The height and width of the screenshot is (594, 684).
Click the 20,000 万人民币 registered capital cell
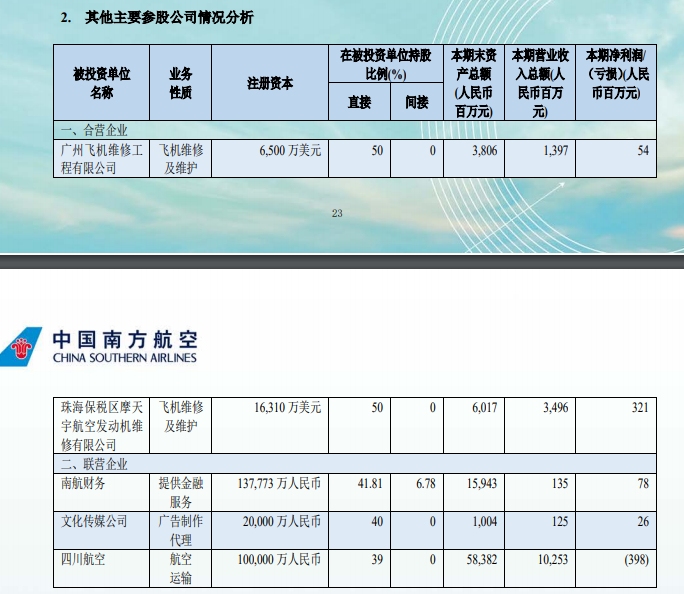(x=270, y=530)
